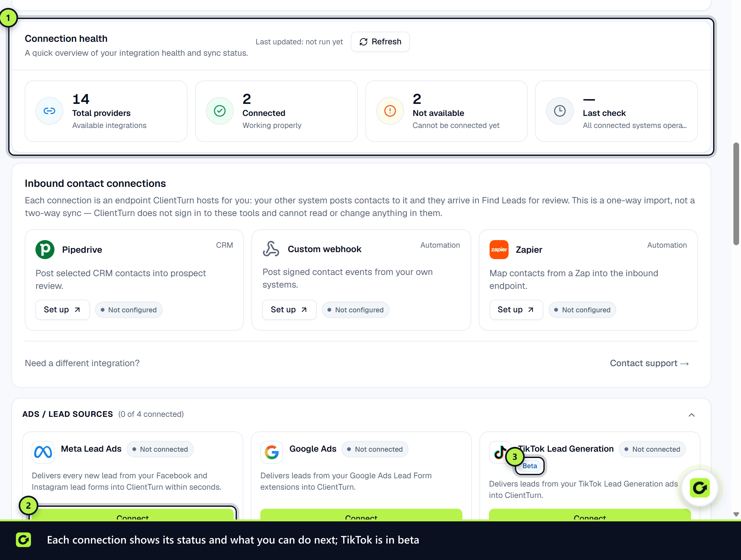The width and height of the screenshot is (741, 560).
Task: Click the Refresh connection health button
Action: (x=380, y=41)
